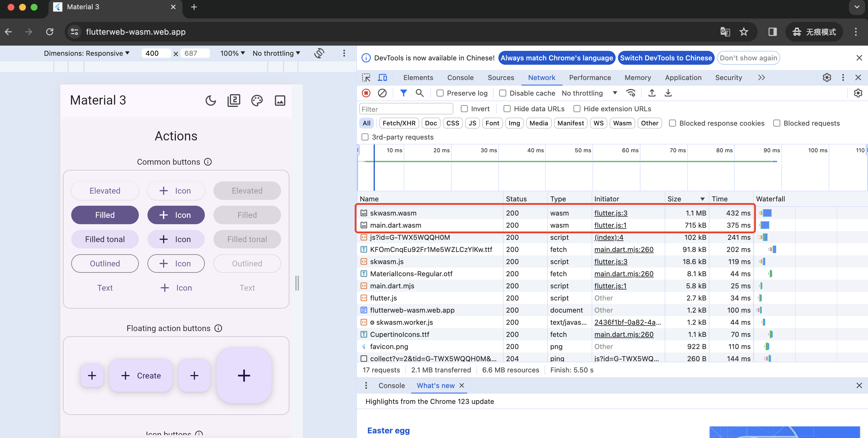Viewport: 868px width, 438px height.
Task: Select main.dart.wasm request row
Action: point(555,225)
